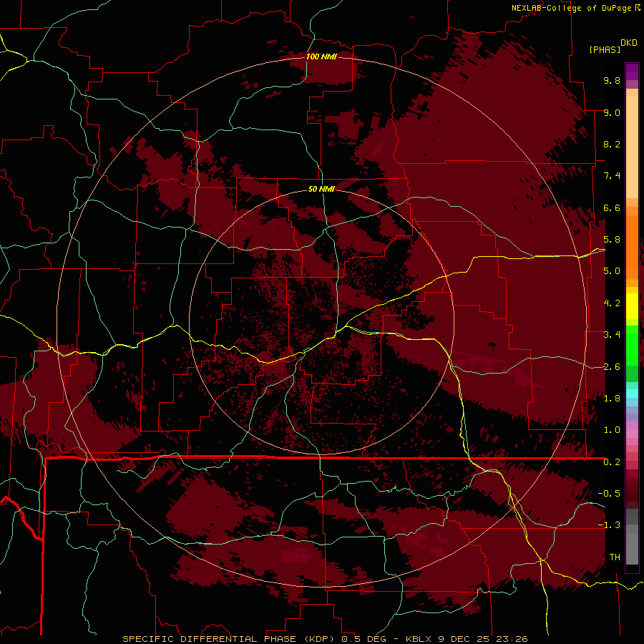Click the 3.4 value on color scale
This screenshot has width=644, height=644.
tap(612, 335)
